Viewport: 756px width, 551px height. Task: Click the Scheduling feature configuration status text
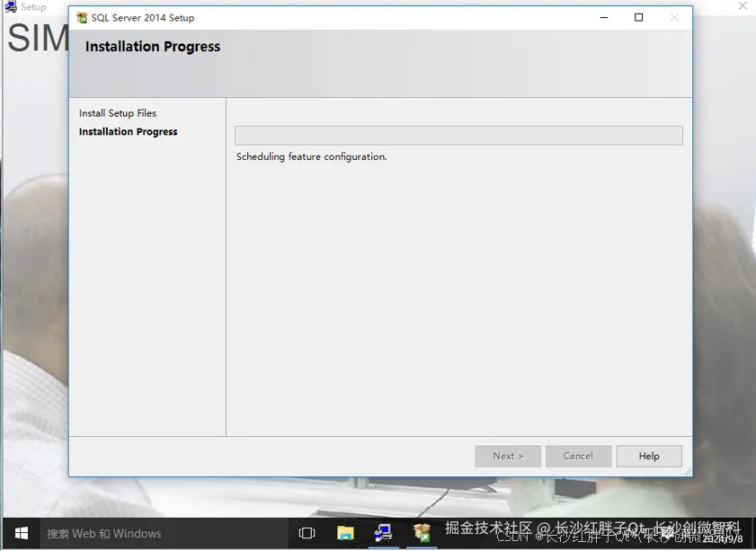[x=311, y=156]
